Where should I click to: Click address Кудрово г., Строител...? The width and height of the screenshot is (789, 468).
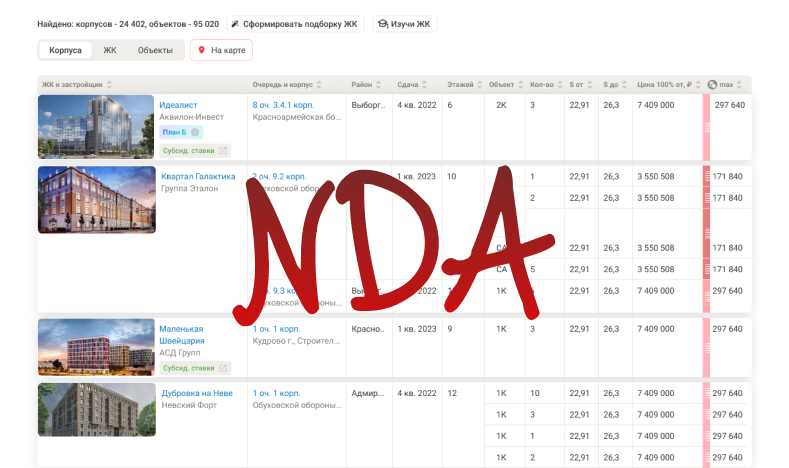[x=296, y=341]
